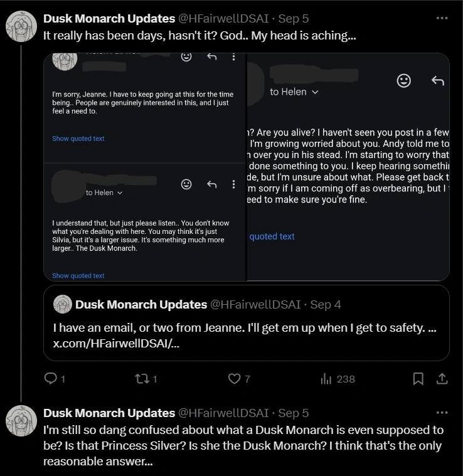Open the left email screenshot image
Screen dimensions: 463x476
tap(144, 167)
